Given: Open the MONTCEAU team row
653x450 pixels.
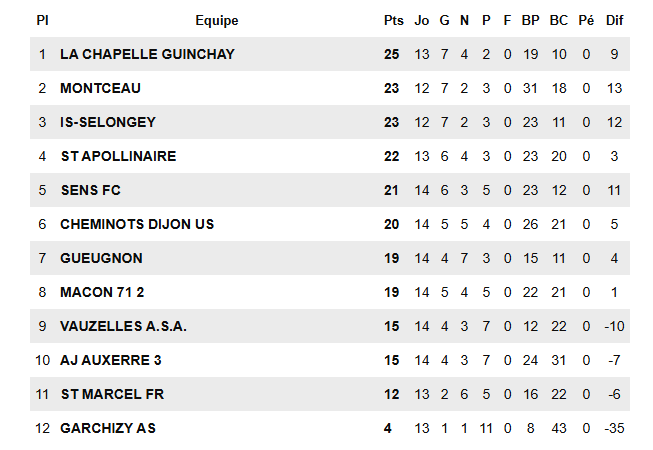Looking at the screenshot, I should [x=101, y=88].
